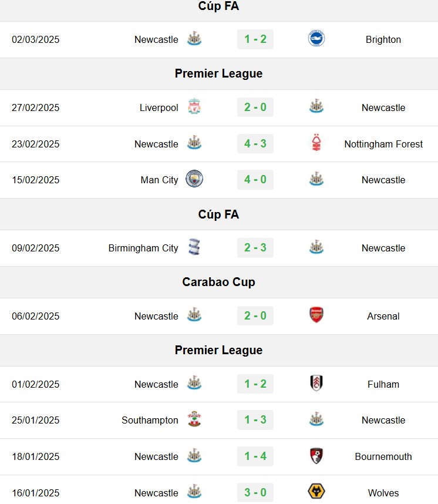Open the 2 - 0 Newcastle vs Arsenal score

click(x=255, y=315)
